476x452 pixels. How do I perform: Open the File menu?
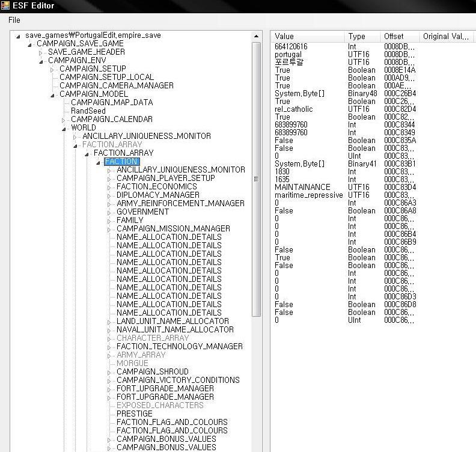click(x=14, y=20)
